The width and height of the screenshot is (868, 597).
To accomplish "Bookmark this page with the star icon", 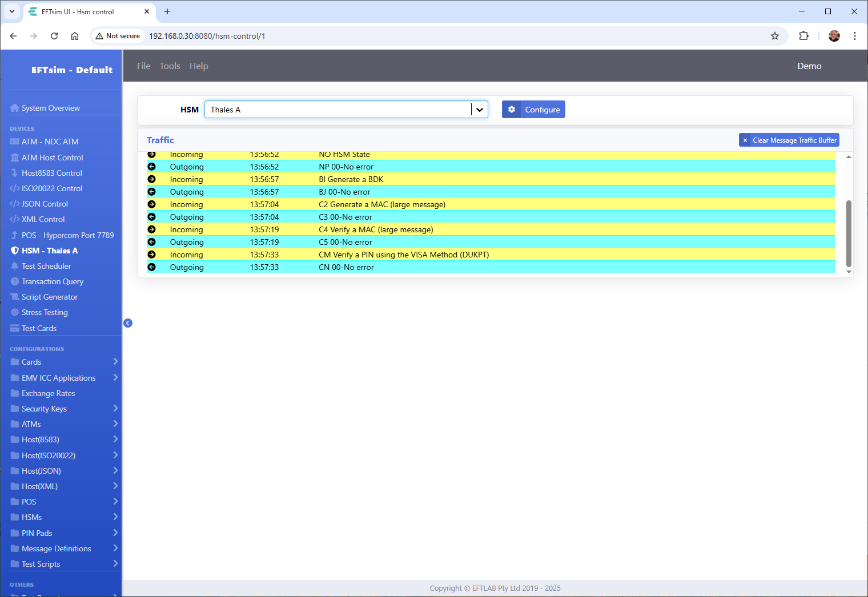I will tap(775, 36).
